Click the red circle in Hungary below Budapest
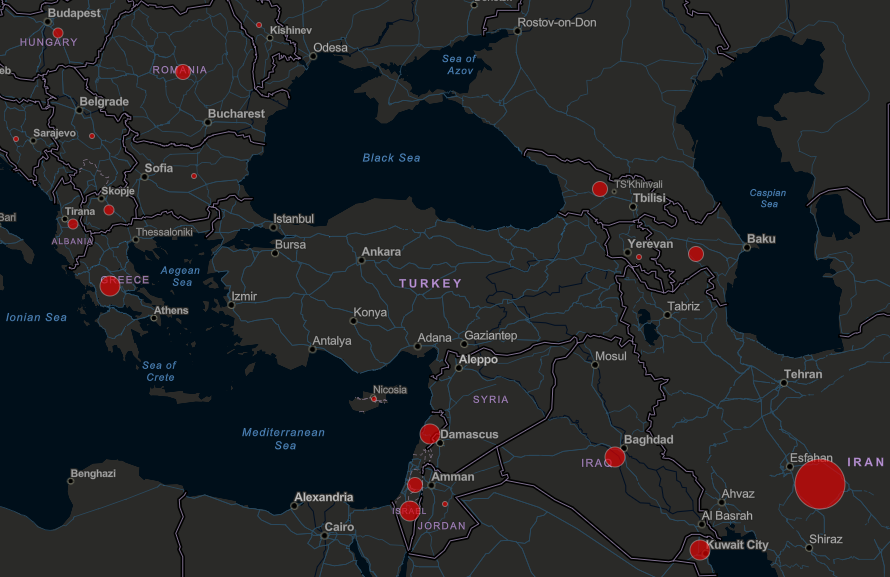This screenshot has height=577, width=890. pyautogui.click(x=58, y=33)
